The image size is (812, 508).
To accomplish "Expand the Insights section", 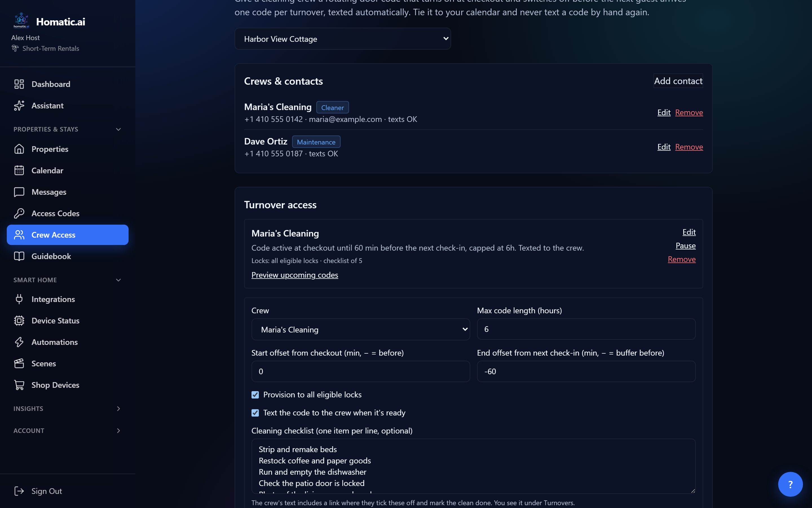I will [67, 409].
